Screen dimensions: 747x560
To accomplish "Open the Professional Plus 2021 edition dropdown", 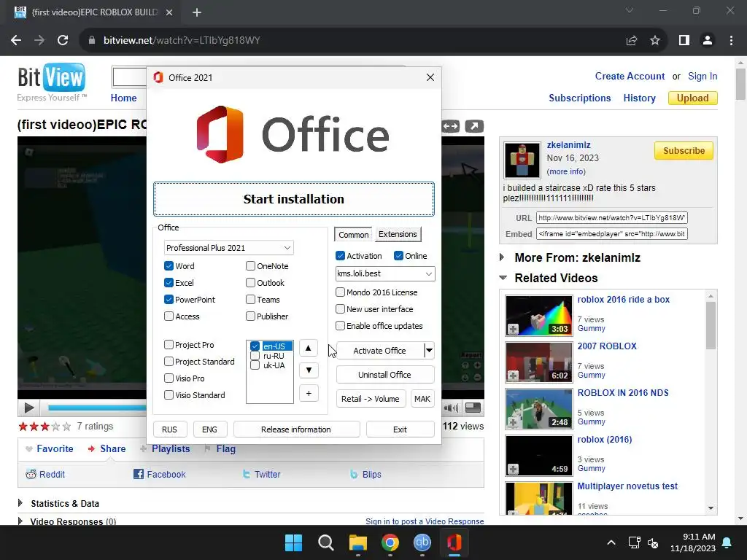I will pyautogui.click(x=228, y=248).
